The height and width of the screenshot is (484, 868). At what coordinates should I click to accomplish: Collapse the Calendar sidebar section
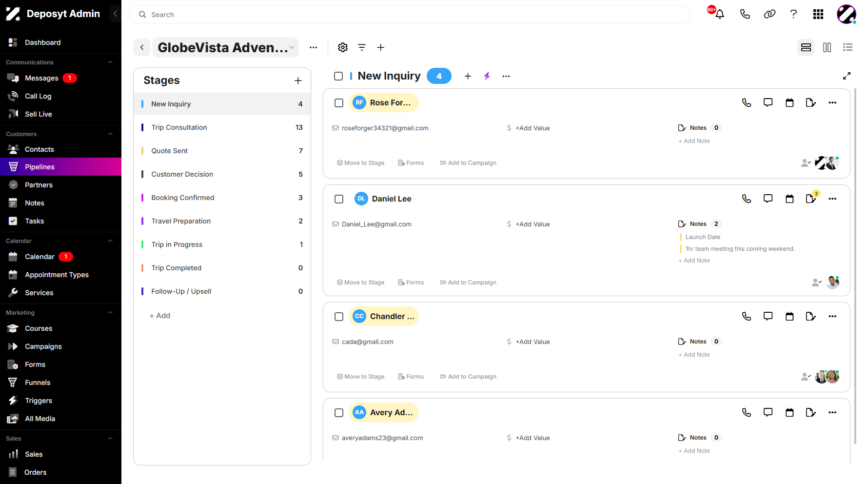(110, 241)
